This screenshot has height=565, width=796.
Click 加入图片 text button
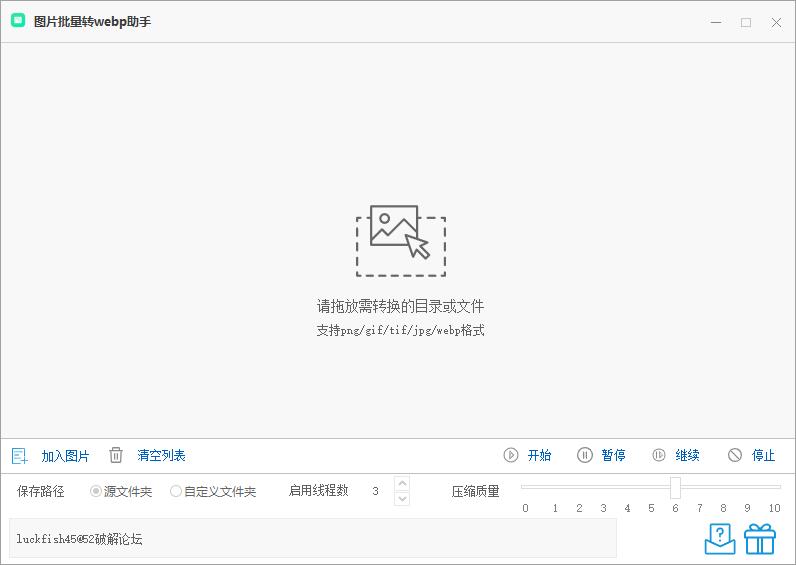click(65, 456)
